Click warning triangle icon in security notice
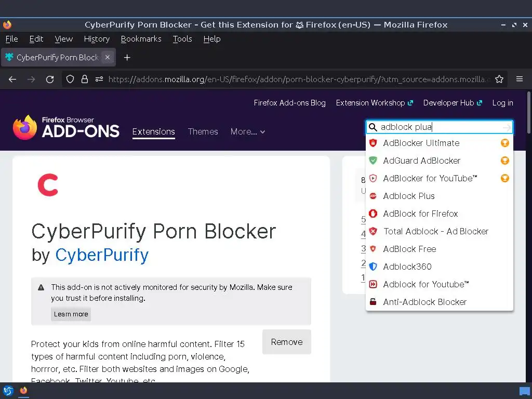The width and height of the screenshot is (532, 399). [41, 287]
